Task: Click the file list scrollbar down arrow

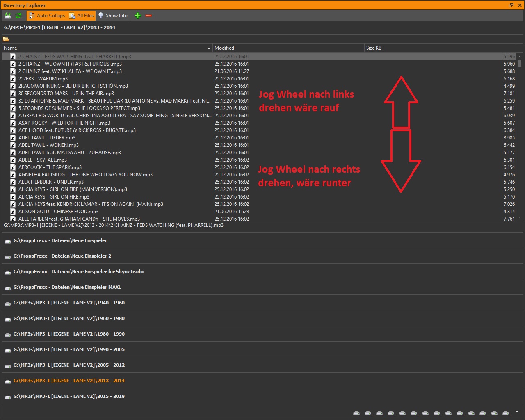Action: coord(520,218)
